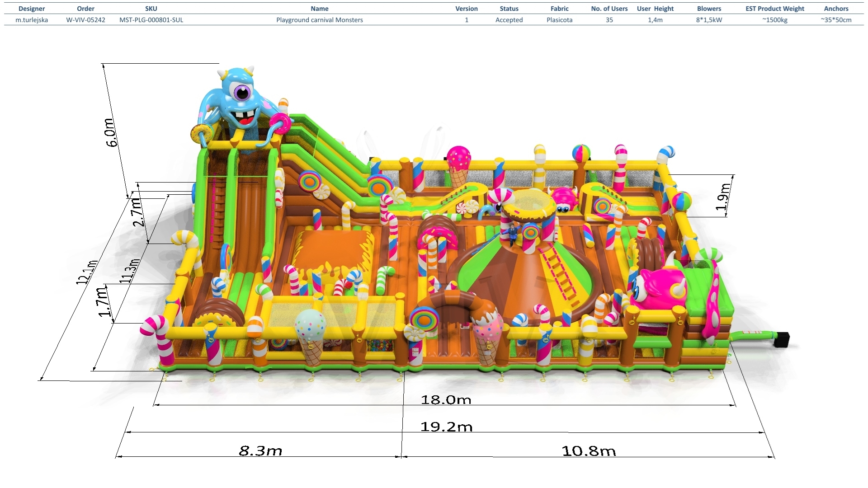868x488 pixels.
Task: Select weight value '~1500kg'
Action: pyautogui.click(x=775, y=20)
